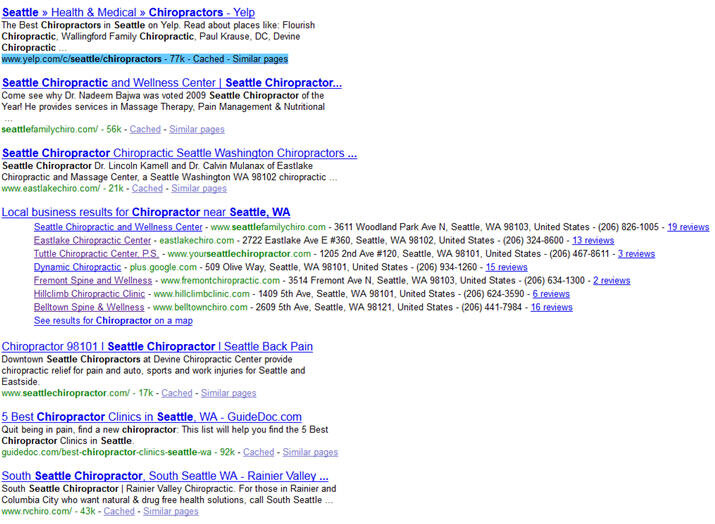This screenshot has height=524, width=715.
Task: Click phone number (206) 934-1260
Action: coord(446,267)
